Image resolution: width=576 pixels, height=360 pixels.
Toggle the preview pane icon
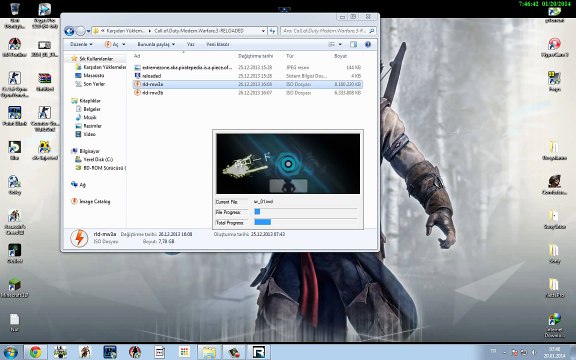(x=353, y=44)
